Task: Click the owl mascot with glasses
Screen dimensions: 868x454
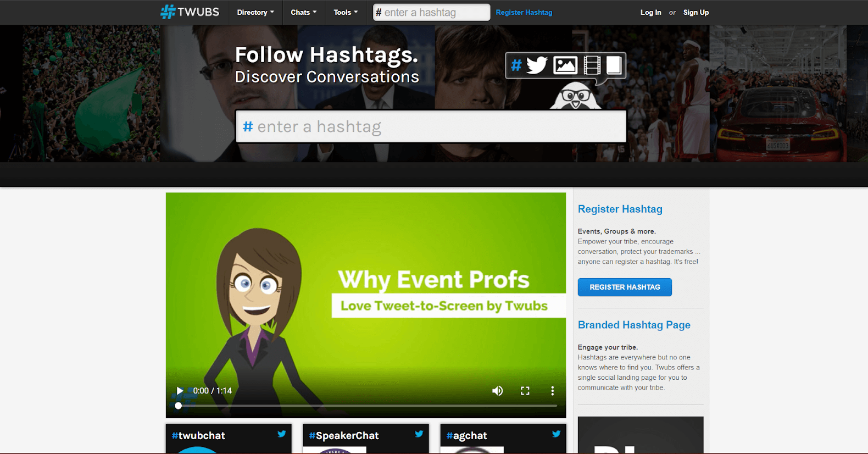Action: click(x=575, y=96)
